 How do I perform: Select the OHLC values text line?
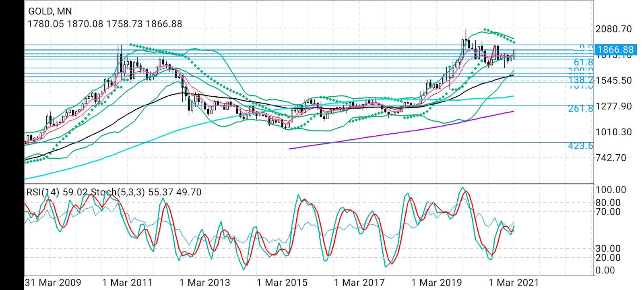(x=105, y=24)
